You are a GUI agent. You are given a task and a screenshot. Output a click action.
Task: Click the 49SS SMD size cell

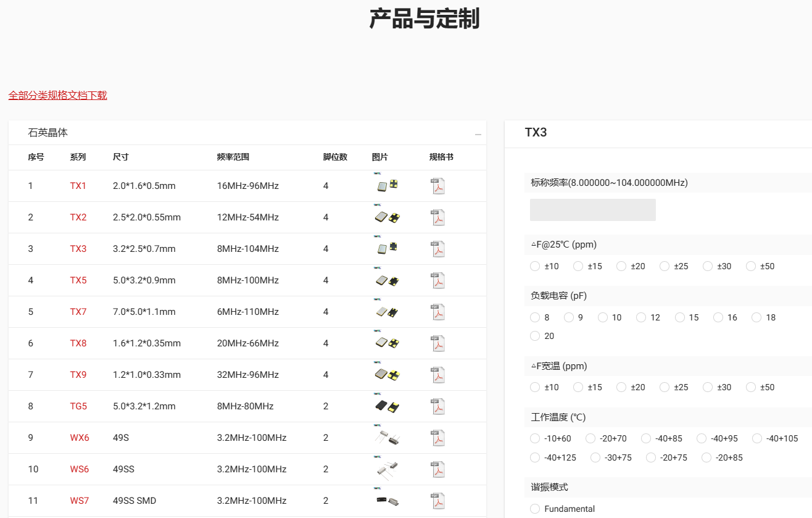pos(135,501)
